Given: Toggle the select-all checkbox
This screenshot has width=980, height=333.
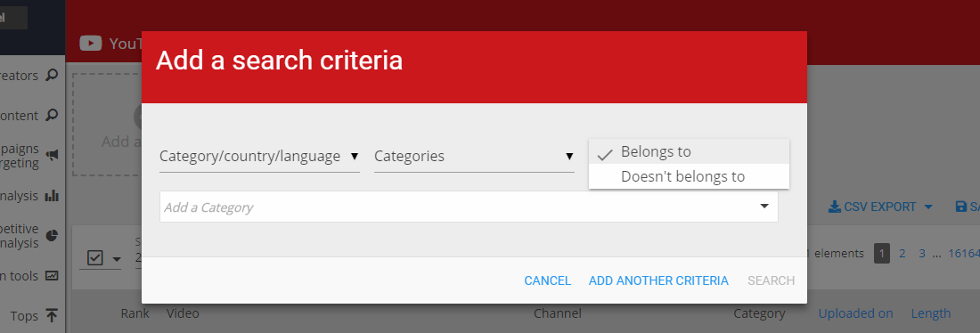Looking at the screenshot, I should 95,257.
